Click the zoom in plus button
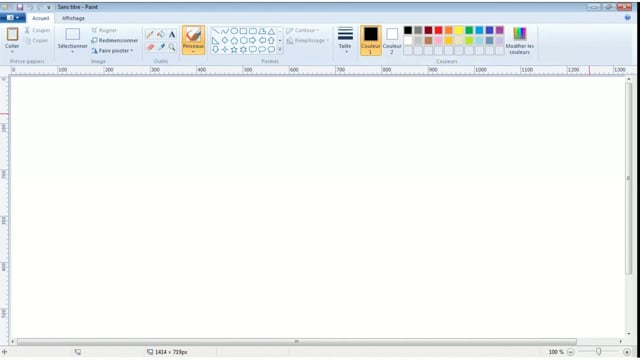Viewport: 640px width, 360px height. point(627,352)
